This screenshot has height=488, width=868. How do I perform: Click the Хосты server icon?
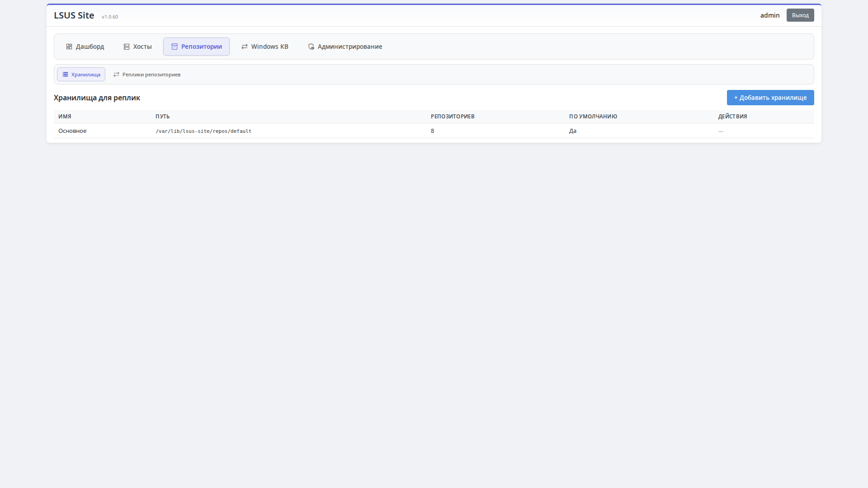coord(127,47)
